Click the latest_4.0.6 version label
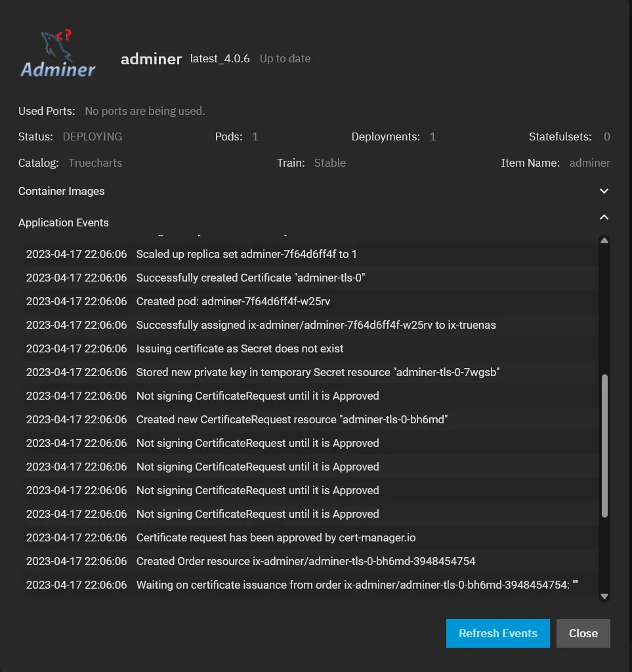The width and height of the screenshot is (632, 672). (x=219, y=58)
